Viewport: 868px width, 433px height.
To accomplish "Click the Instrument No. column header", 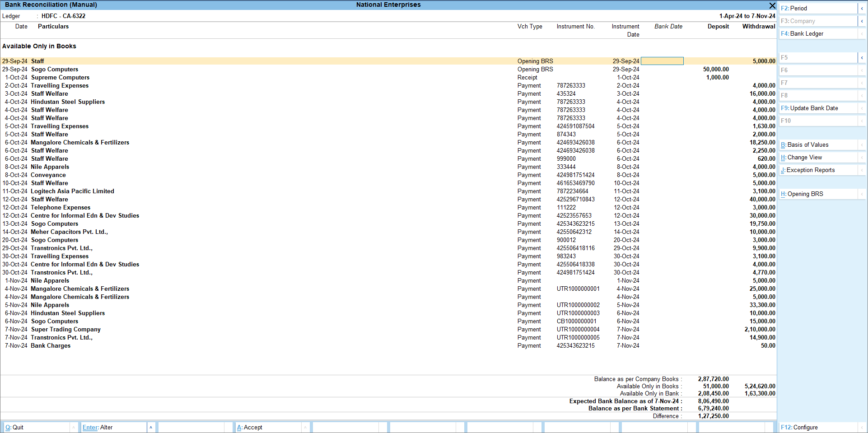I will tap(576, 26).
